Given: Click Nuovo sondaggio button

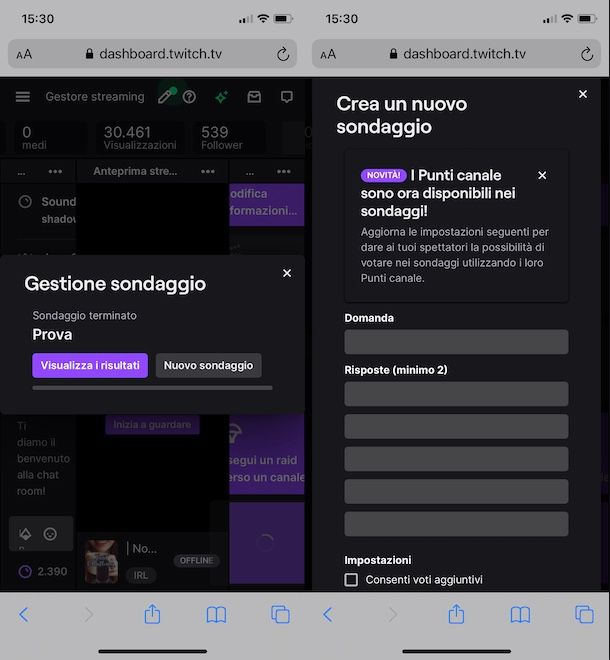Looking at the screenshot, I should [208, 365].
